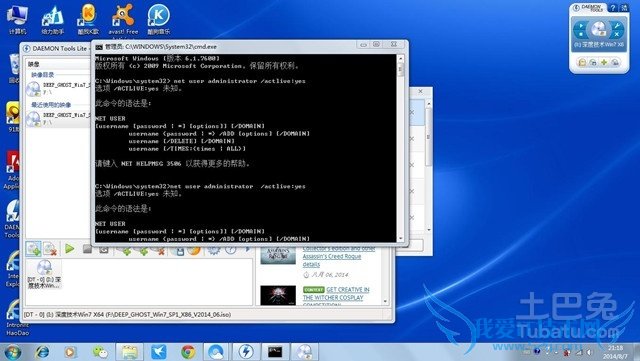Open WeChat from the taskbar
The width and height of the screenshot is (640, 361).
[100, 352]
